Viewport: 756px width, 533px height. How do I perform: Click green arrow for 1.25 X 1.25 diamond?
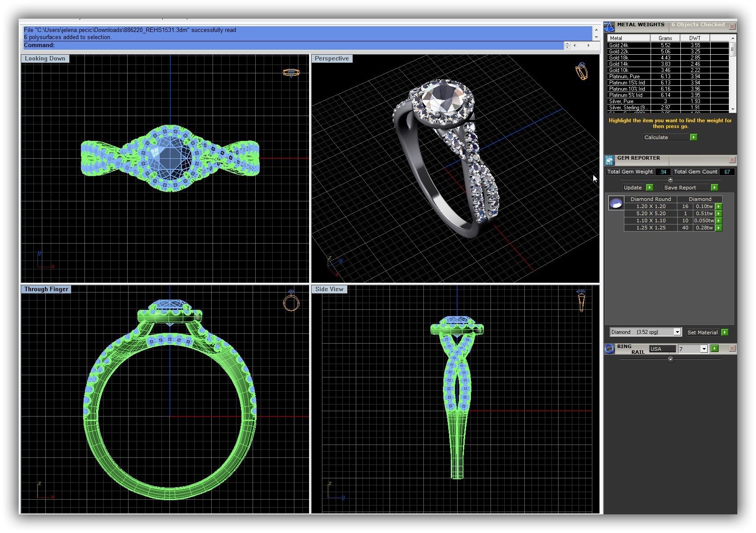coord(719,228)
